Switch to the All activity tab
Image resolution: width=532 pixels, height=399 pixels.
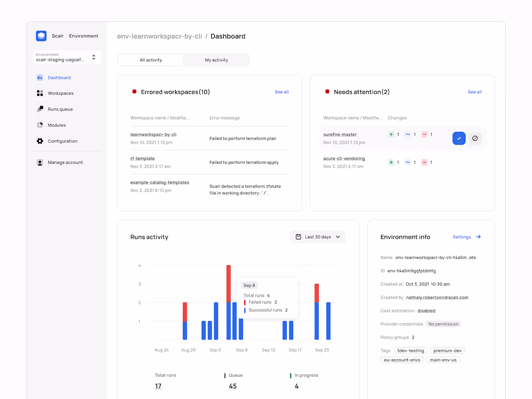[x=150, y=59]
